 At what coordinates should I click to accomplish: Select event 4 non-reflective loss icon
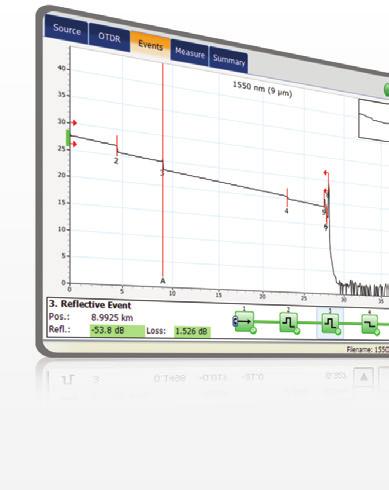coord(371,323)
